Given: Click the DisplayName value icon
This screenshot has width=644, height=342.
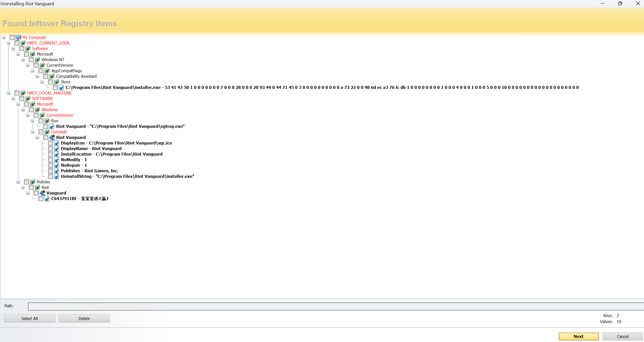Looking at the screenshot, I should click(x=57, y=149).
